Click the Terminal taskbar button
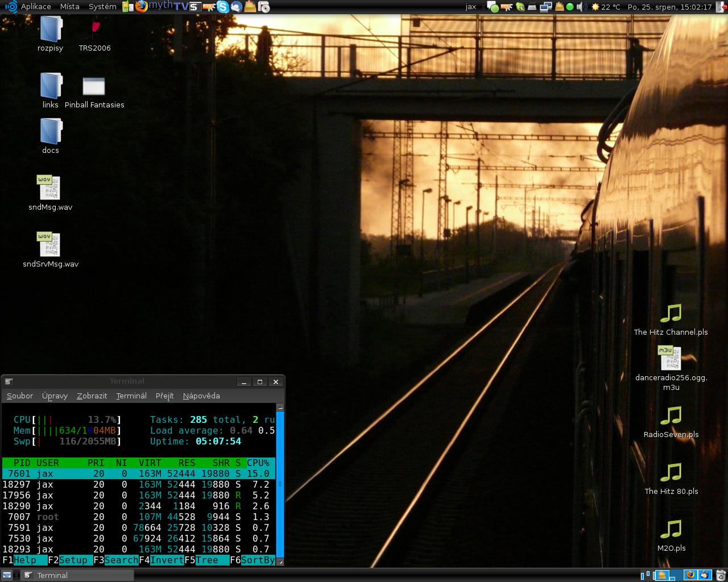Screen dimensions: 728x582 77,575
